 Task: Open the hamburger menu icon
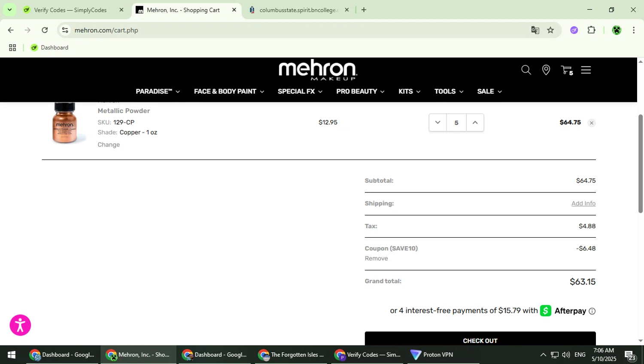[x=586, y=70]
